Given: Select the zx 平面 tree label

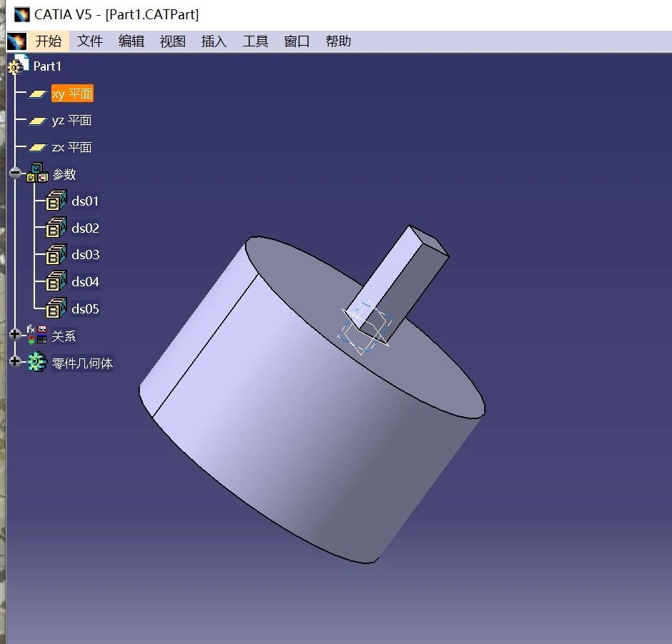Looking at the screenshot, I should click(x=71, y=147).
